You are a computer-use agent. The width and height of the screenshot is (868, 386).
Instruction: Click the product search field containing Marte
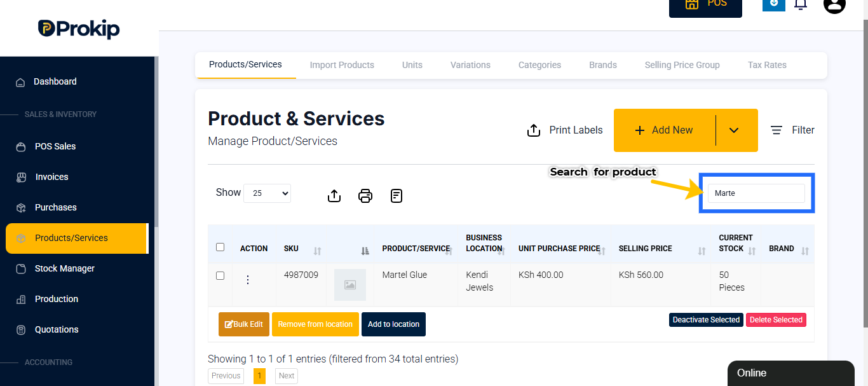tap(756, 193)
